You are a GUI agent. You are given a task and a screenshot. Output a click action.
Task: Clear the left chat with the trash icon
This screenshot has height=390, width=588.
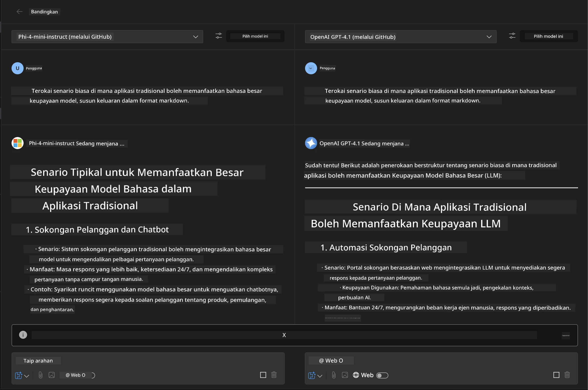click(x=274, y=375)
